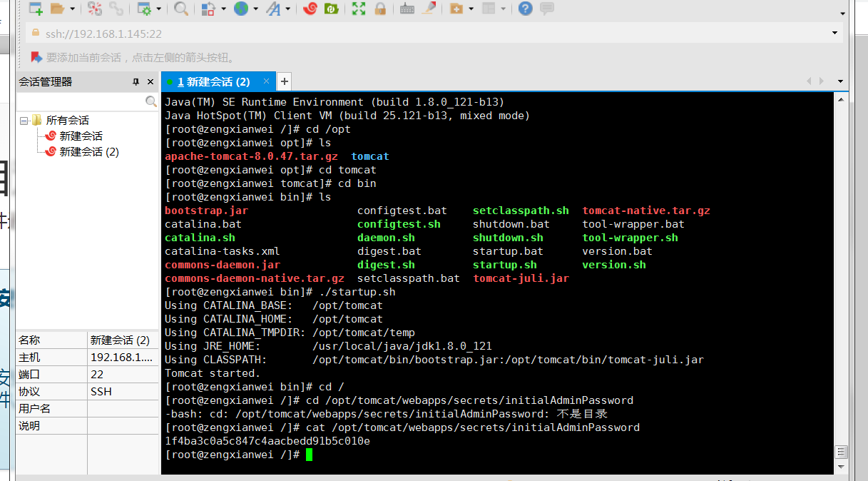Image resolution: width=868 pixels, height=481 pixels.
Task: Expand the font A dropdown arrow
Action: pyautogui.click(x=288, y=9)
